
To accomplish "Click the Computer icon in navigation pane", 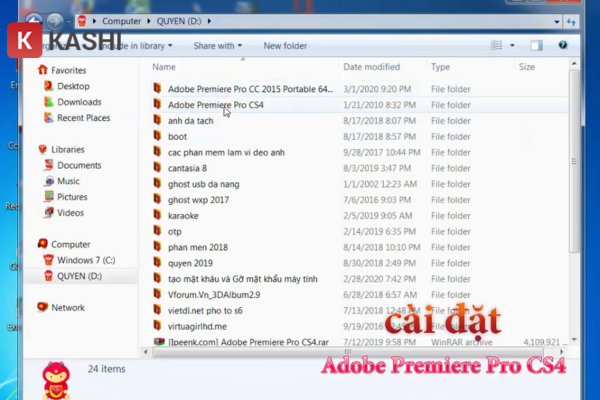I will 42,244.
